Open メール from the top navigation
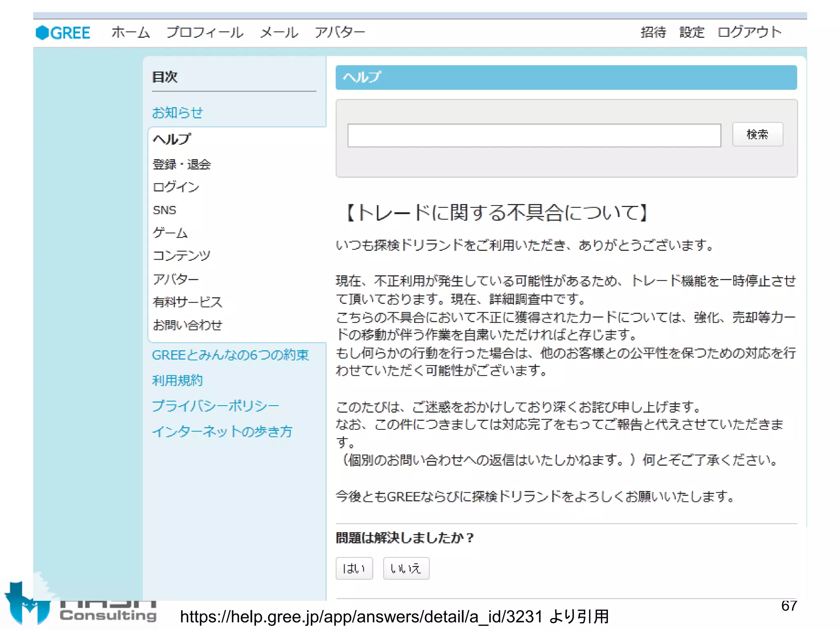 pos(279,32)
